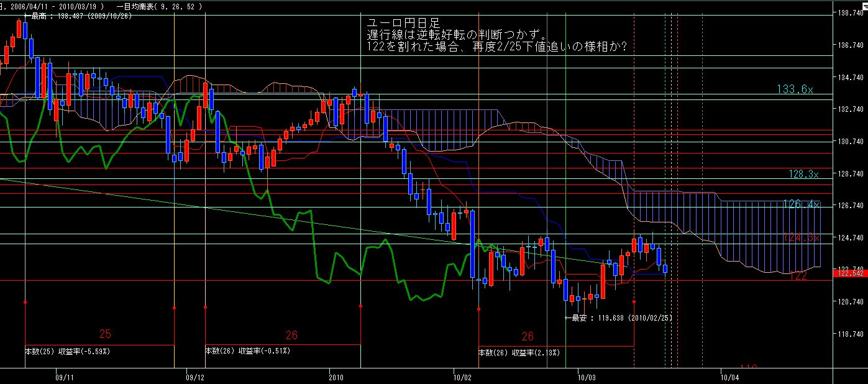Screen dimensions: 868x384
Task: Select the 本数(26) 収益率(2.13%) label
Action: click(x=519, y=353)
